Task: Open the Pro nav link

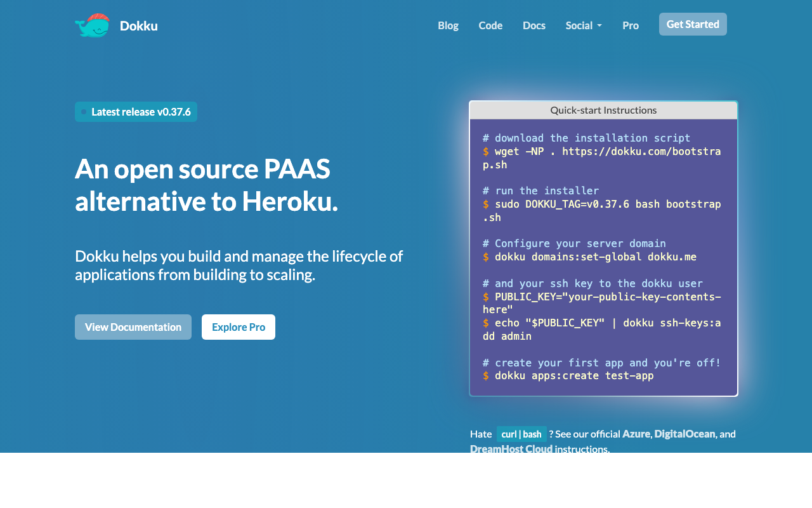Action: [x=631, y=25]
